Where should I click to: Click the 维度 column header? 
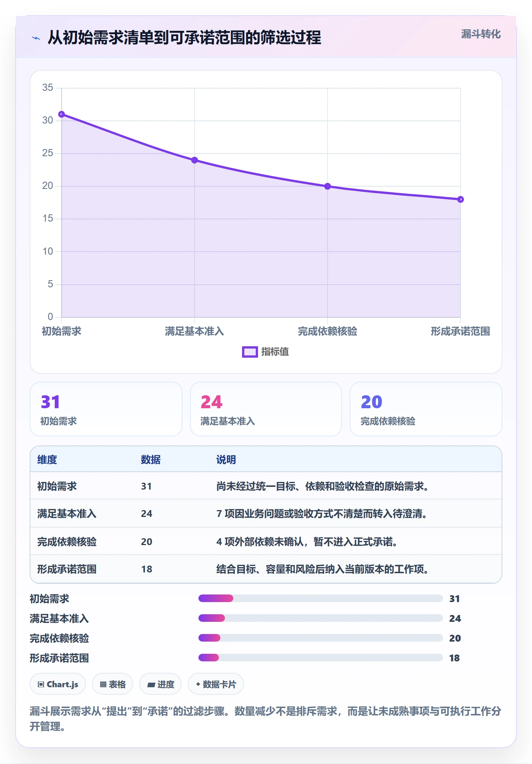(x=47, y=460)
